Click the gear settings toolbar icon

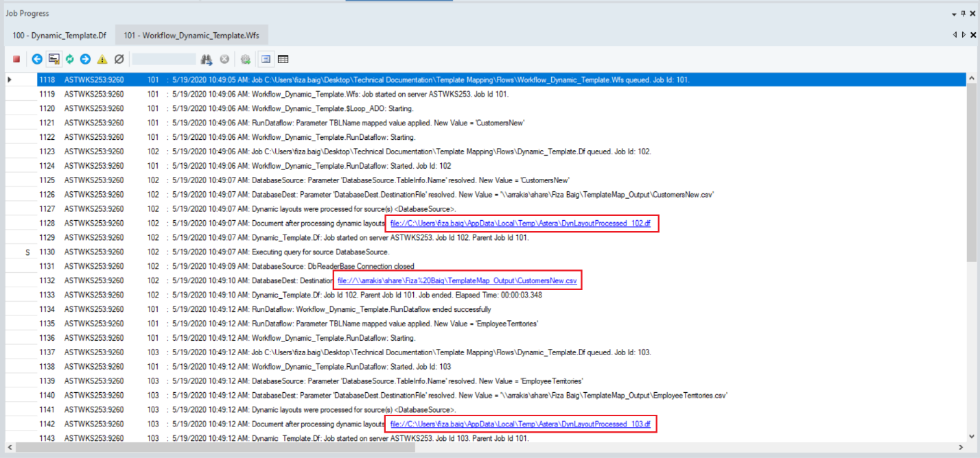coord(245,60)
